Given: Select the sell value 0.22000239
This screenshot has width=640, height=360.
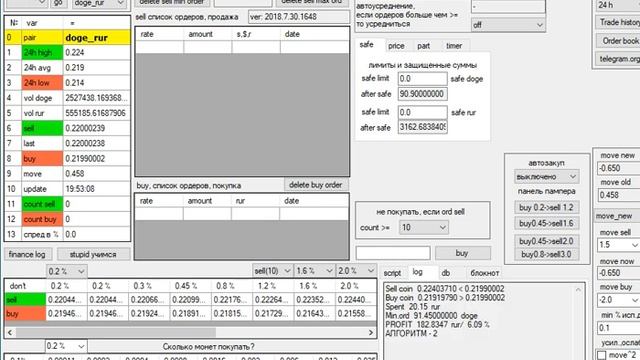Looking at the screenshot, I should (x=97, y=128).
